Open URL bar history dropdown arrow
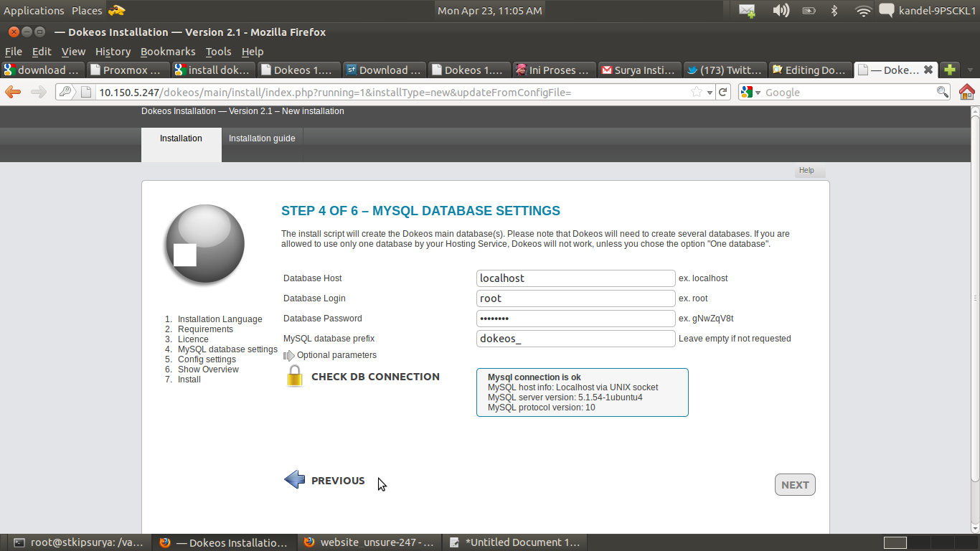The width and height of the screenshot is (980, 551). (x=710, y=92)
